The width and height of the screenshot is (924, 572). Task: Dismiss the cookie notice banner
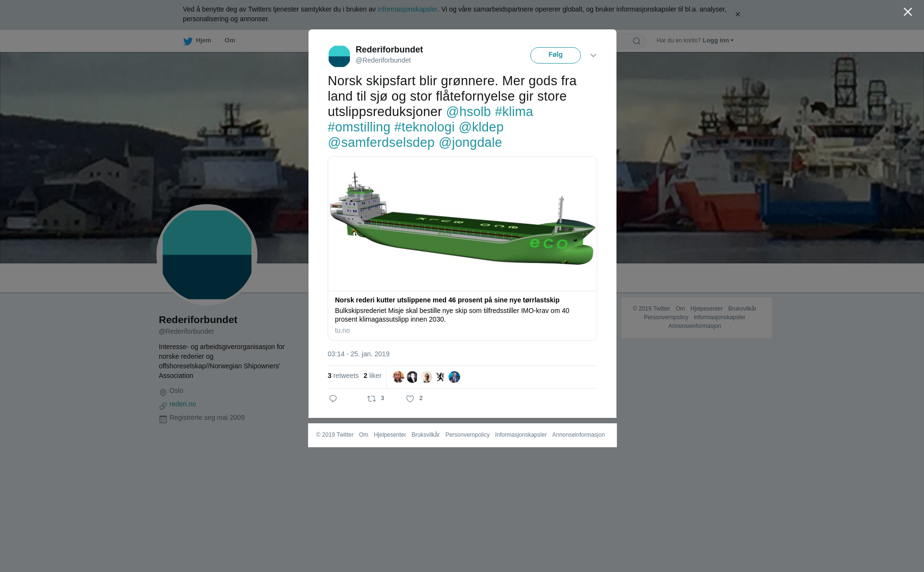tap(737, 14)
